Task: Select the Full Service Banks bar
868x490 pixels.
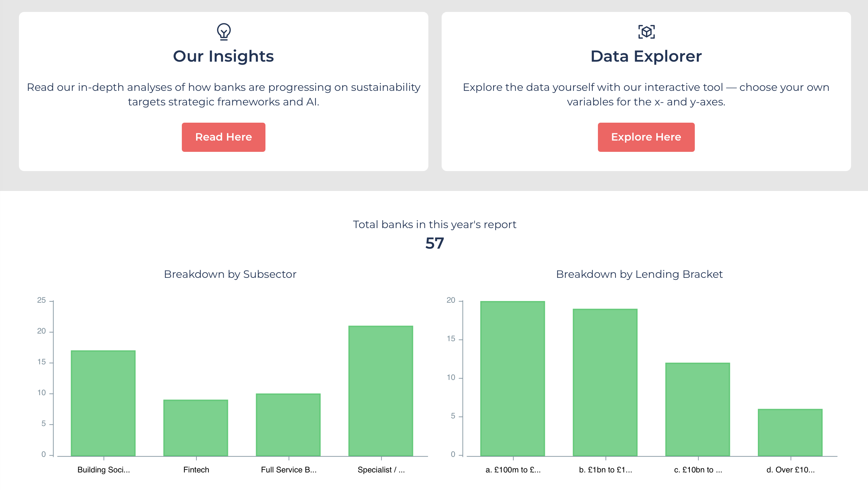Action: (288, 425)
